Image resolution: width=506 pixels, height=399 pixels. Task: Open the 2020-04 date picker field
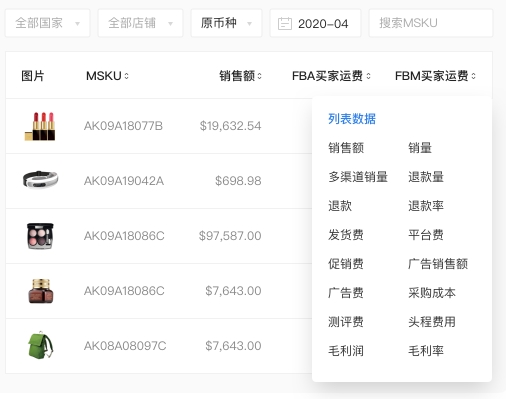coord(315,23)
